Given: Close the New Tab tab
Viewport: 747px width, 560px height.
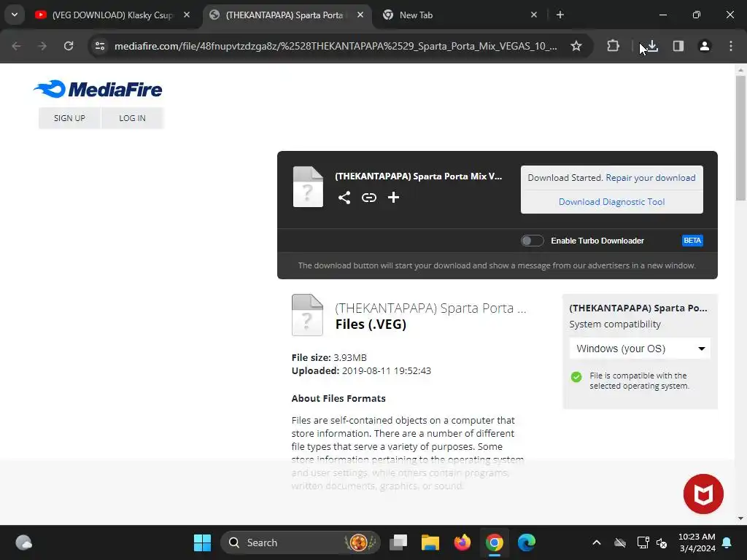Looking at the screenshot, I should point(534,15).
